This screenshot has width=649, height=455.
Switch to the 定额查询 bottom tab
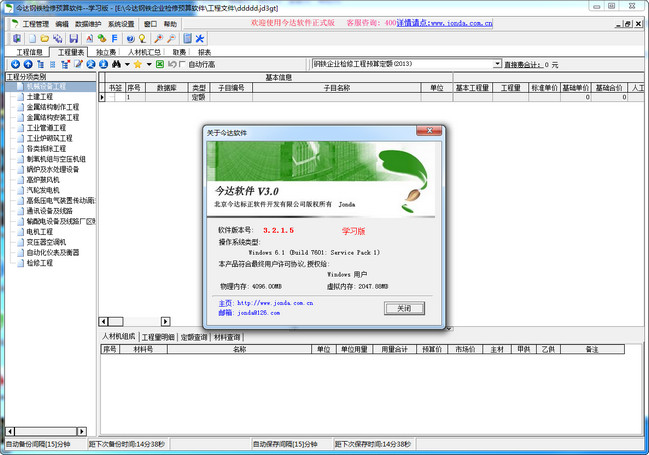[194, 337]
